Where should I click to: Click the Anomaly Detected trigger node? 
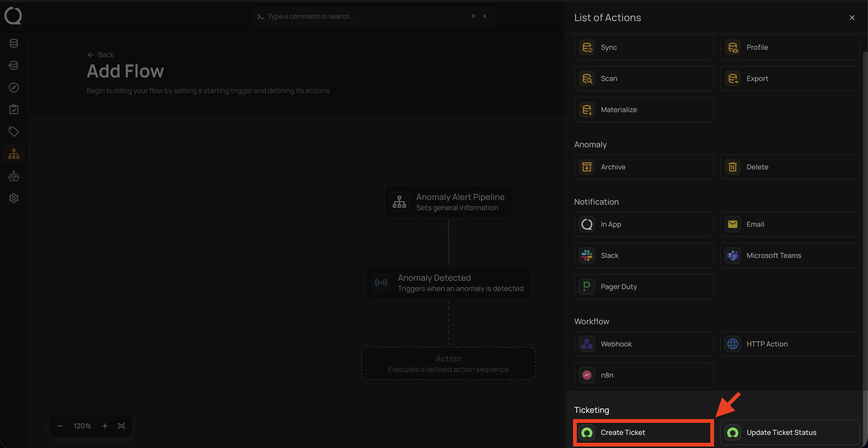pos(449,283)
